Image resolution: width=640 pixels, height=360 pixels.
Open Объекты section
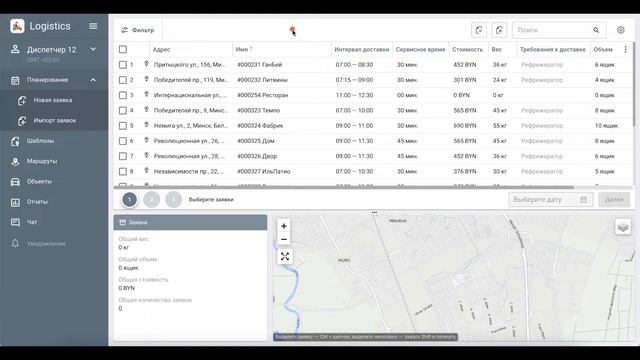pyautogui.click(x=39, y=181)
